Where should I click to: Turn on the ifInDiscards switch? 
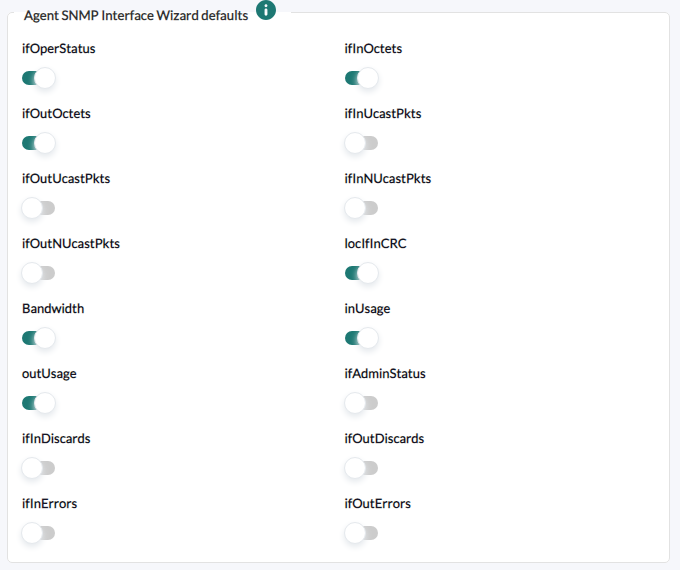[39, 468]
